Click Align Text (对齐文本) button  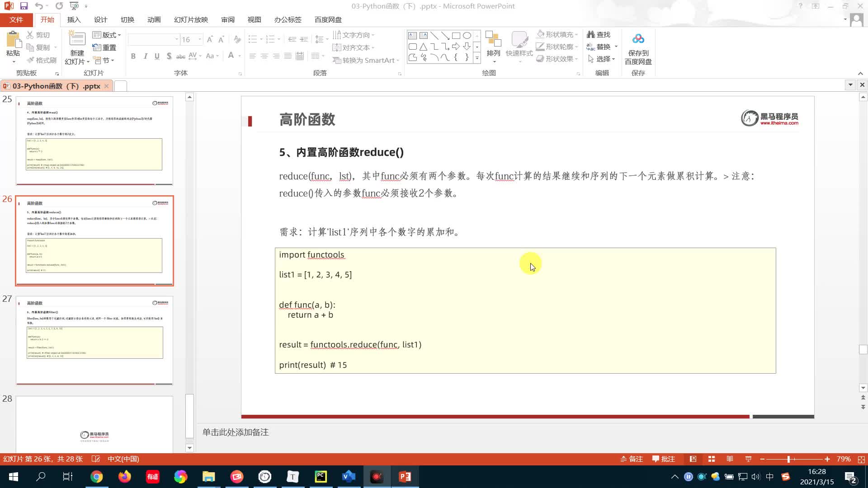pos(353,47)
